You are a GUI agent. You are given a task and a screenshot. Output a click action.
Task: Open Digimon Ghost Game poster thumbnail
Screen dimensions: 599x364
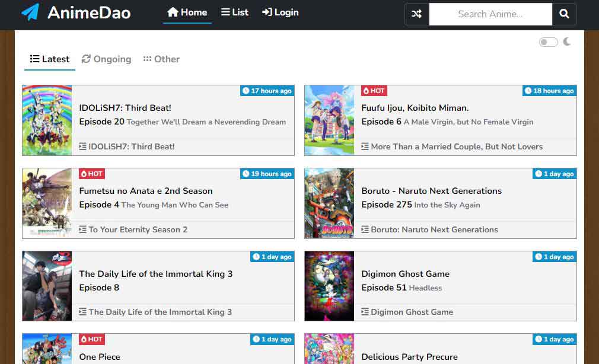329,286
